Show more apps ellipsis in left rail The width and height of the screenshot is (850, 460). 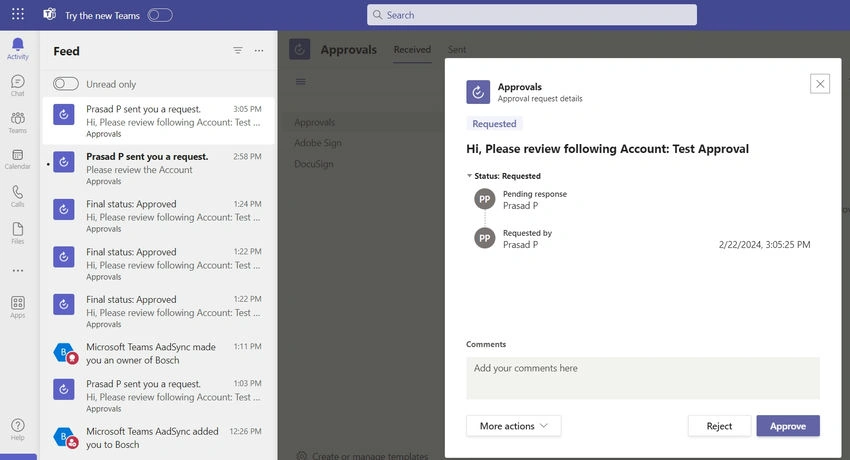18,270
